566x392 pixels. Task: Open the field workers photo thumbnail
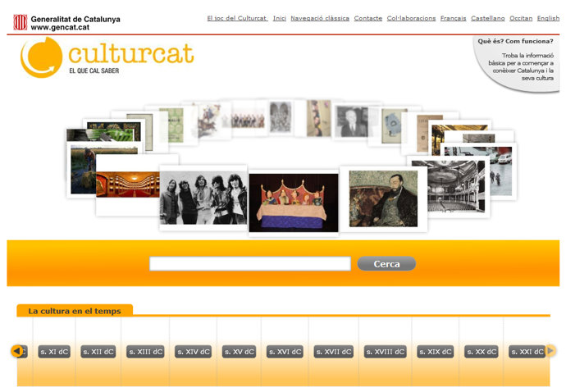click(83, 170)
